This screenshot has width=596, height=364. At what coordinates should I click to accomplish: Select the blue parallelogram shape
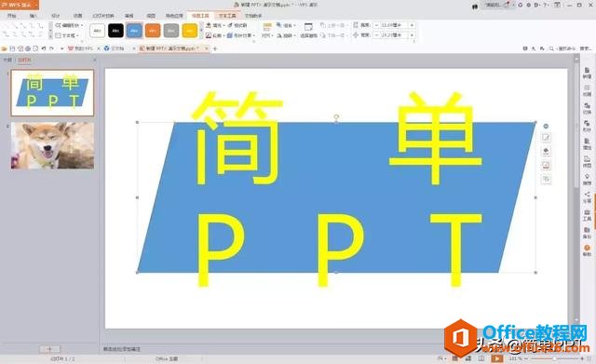coord(336,196)
